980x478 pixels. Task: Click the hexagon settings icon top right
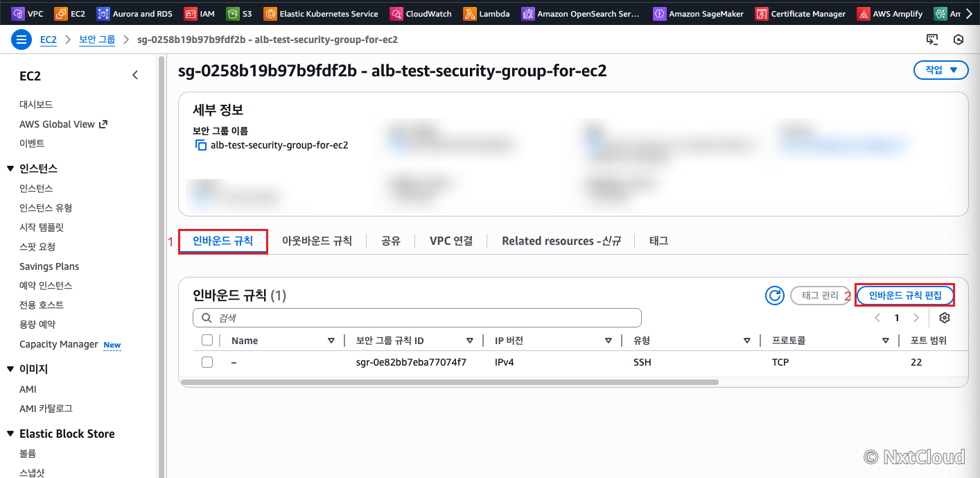[x=959, y=40]
